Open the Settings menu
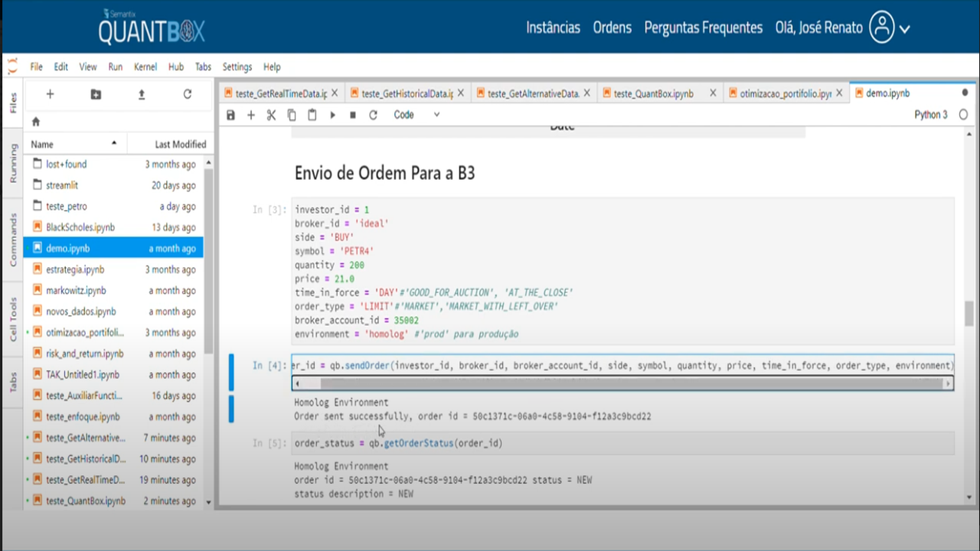 (x=237, y=67)
